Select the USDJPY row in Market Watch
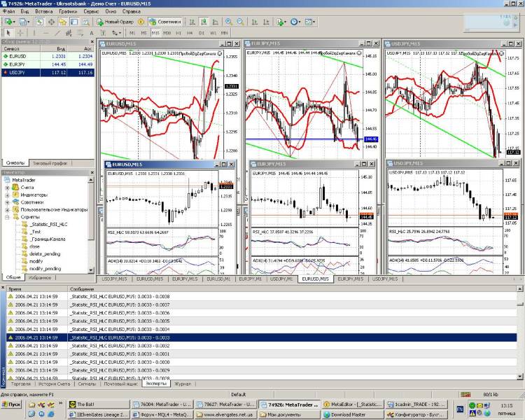Screen dimensions: 525x420 click(x=48, y=72)
